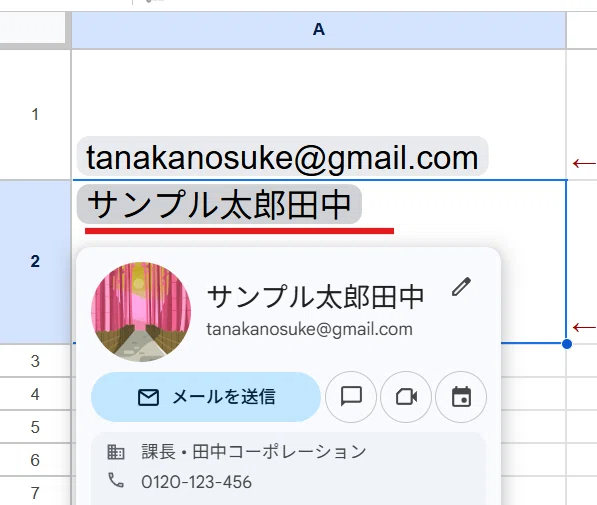The height and width of the screenshot is (505, 597).
Task: Select row 3 header
Action: [35, 361]
